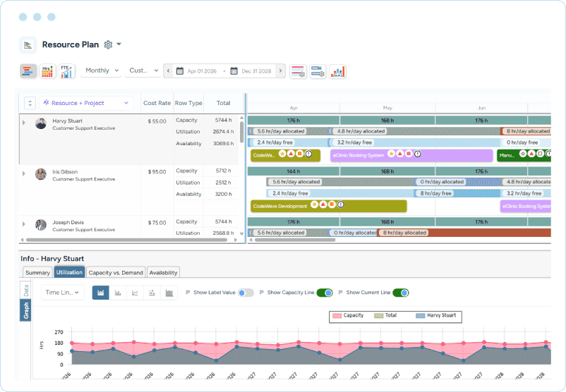Go to the next date range arrow
This screenshot has height=392, width=566.
coord(280,71)
